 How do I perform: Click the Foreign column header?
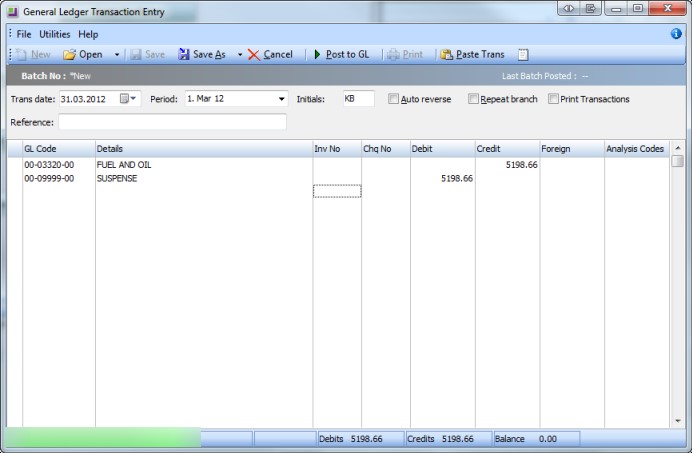(572, 149)
